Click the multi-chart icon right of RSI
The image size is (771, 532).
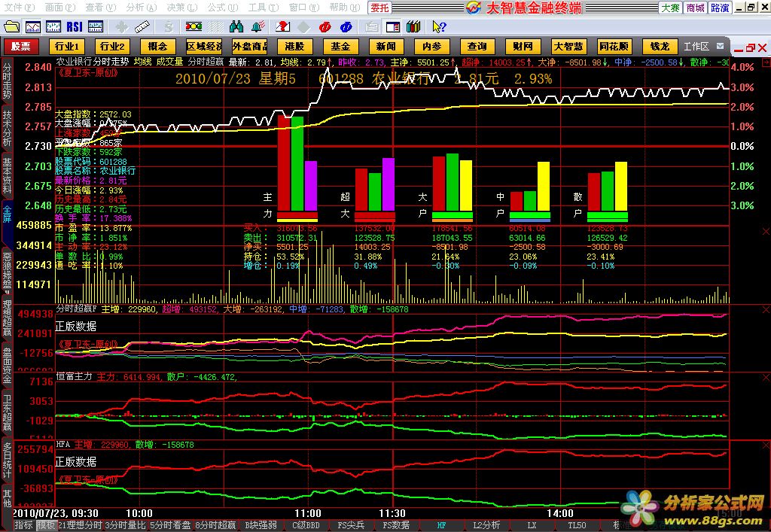click(96, 26)
